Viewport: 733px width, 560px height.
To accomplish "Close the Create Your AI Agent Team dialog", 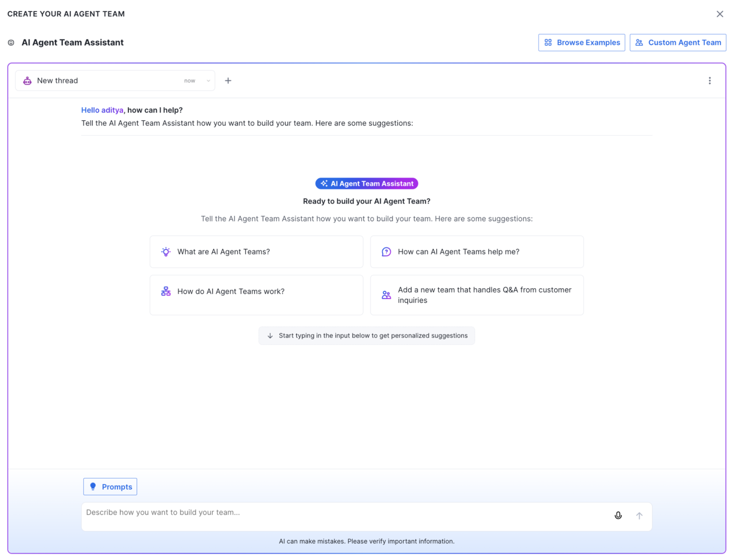I will 719,14.
